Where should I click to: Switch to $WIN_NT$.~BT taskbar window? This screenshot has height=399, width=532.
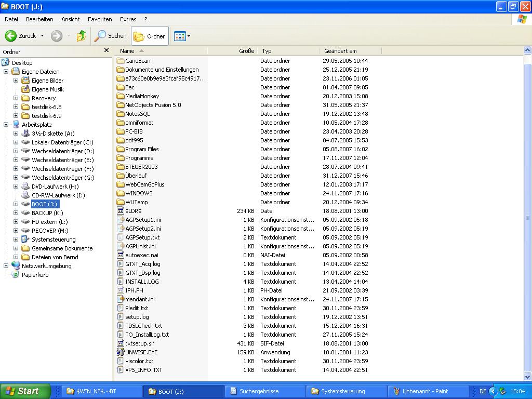coord(102,391)
